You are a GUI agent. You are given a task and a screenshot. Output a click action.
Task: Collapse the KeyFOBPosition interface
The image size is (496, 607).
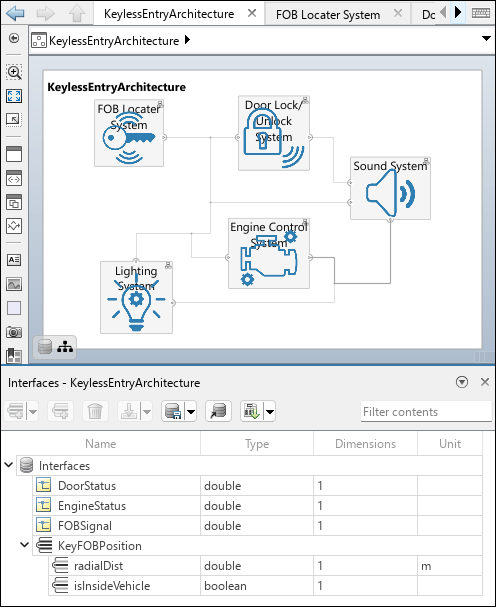coord(24,545)
